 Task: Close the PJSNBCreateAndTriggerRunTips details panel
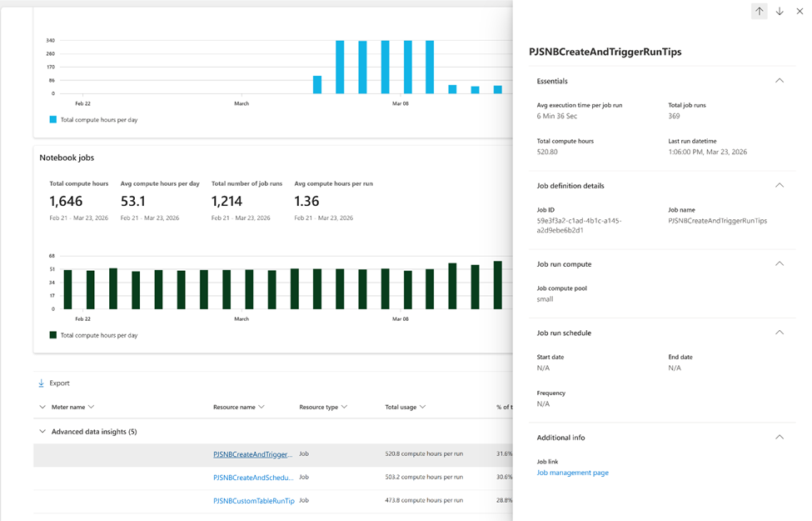point(800,12)
